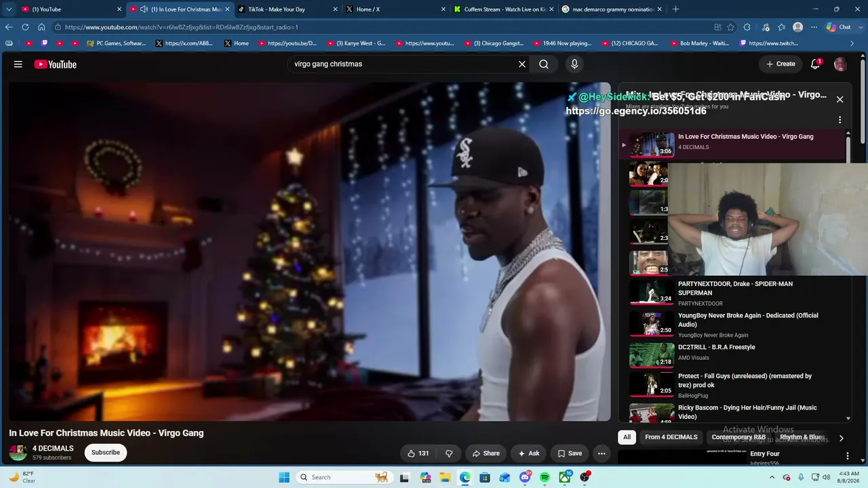Image resolution: width=868 pixels, height=488 pixels.
Task: Show more bookmarks with the overflow chevron
Action: pos(852,43)
